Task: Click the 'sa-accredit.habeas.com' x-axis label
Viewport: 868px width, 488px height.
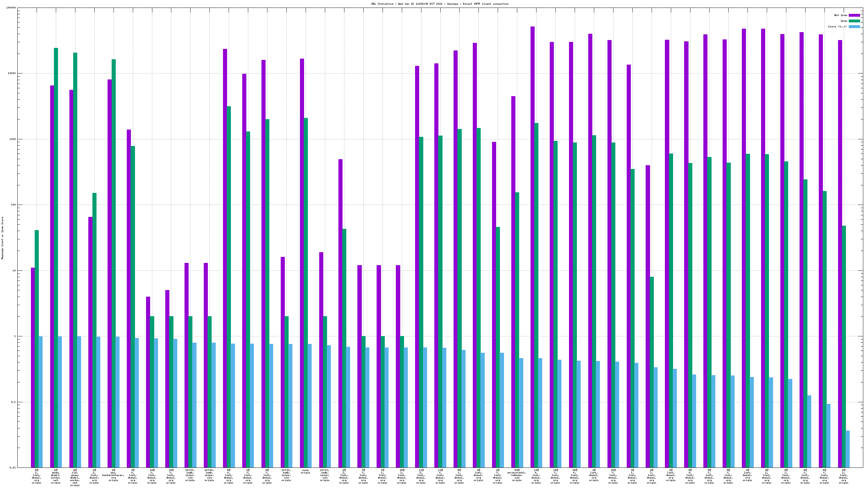Action: coord(517,475)
